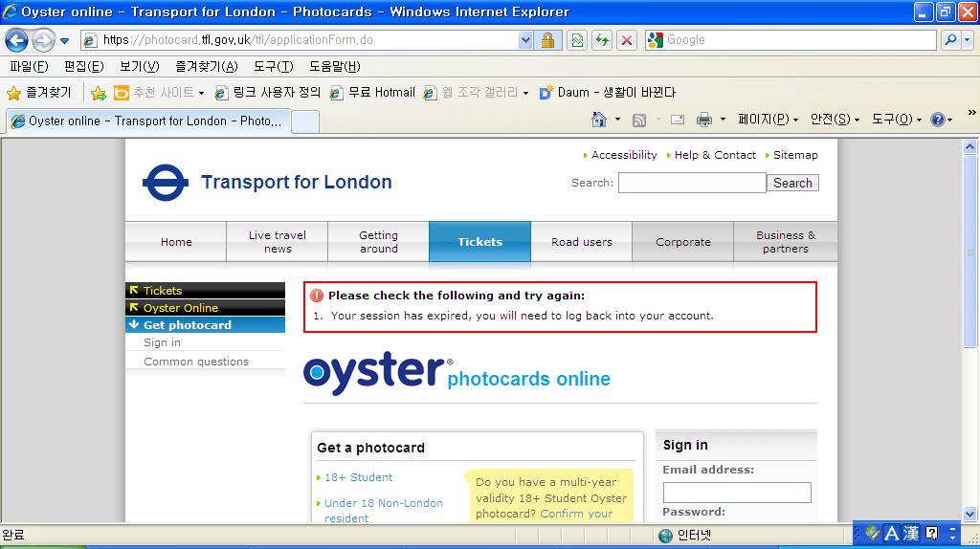
Task: Expand the 웹 조각 갤러리 dropdown
Action: coord(525,93)
